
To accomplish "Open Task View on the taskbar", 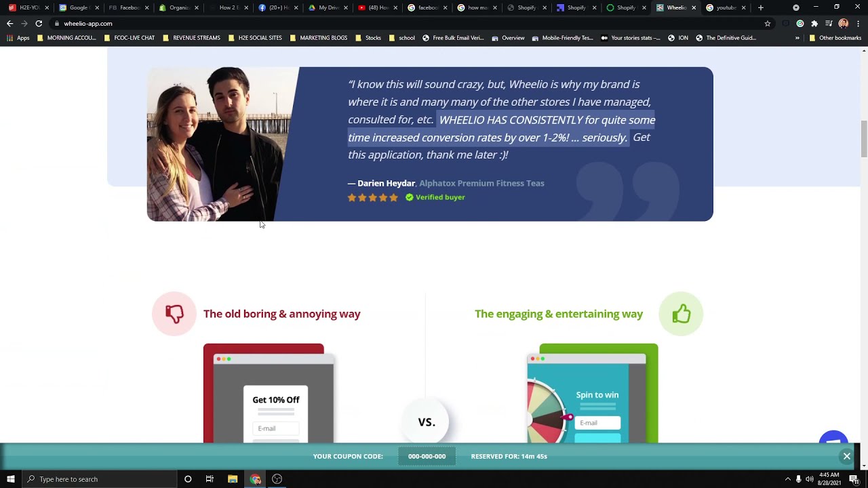I will 210,479.
